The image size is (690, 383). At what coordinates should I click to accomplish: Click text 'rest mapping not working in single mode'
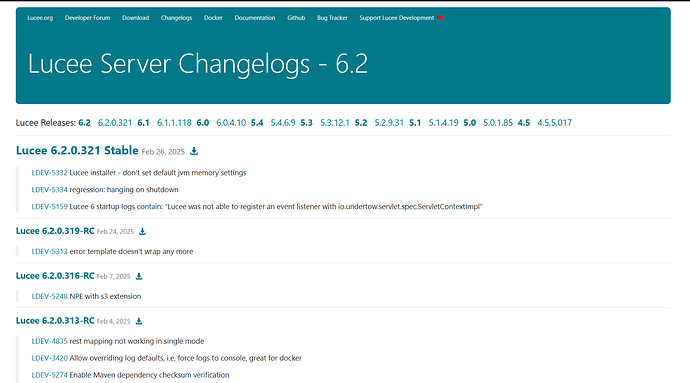137,342
